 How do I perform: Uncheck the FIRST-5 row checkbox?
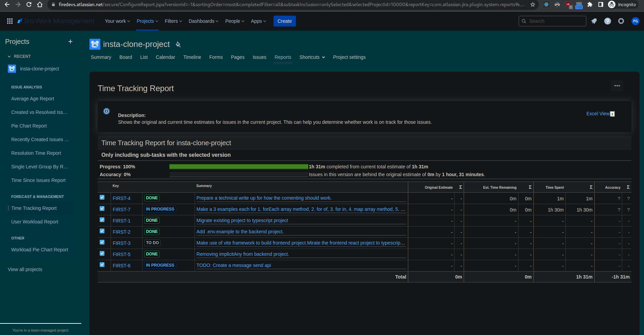tap(102, 253)
